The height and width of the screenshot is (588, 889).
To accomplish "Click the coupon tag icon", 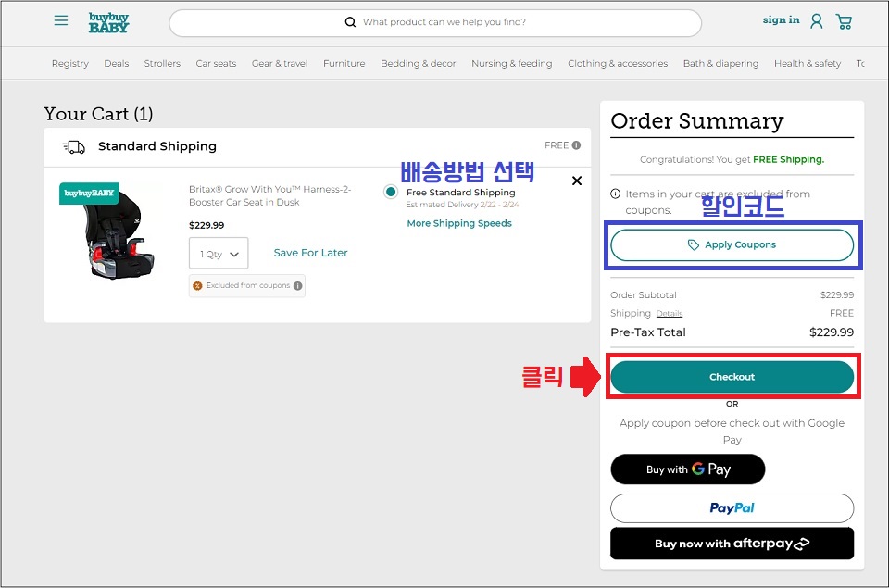I will coord(694,245).
